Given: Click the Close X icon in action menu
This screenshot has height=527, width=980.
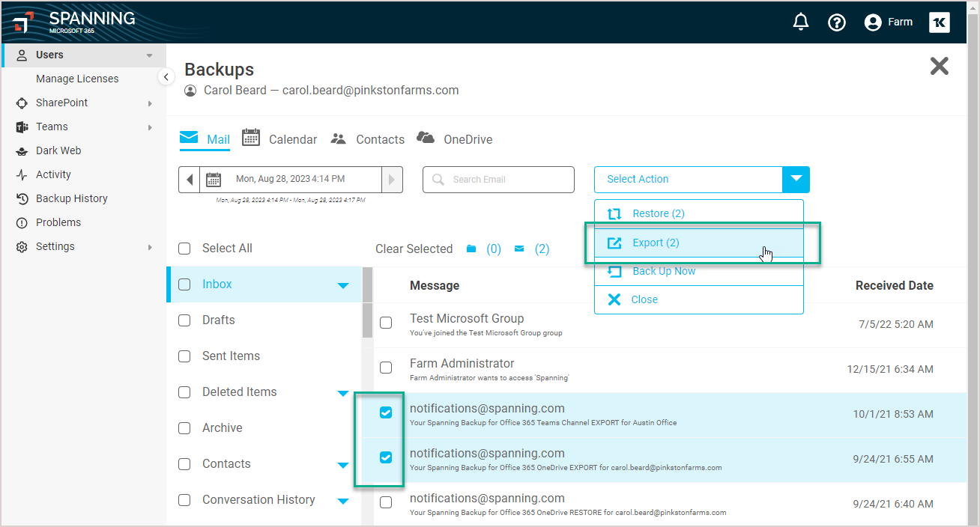Looking at the screenshot, I should tap(614, 299).
